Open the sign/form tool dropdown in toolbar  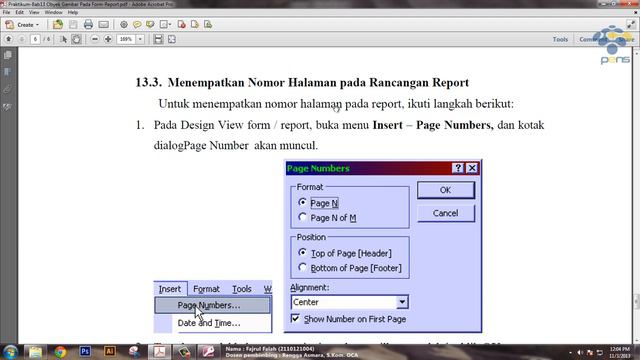pos(165,24)
